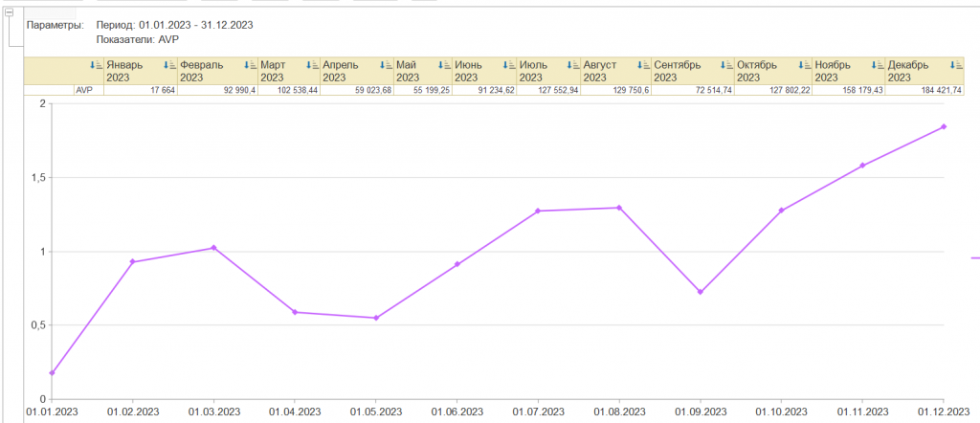Click the cell with value 184 421,74
This screenshot has height=423, width=980.
pyautogui.click(x=924, y=91)
